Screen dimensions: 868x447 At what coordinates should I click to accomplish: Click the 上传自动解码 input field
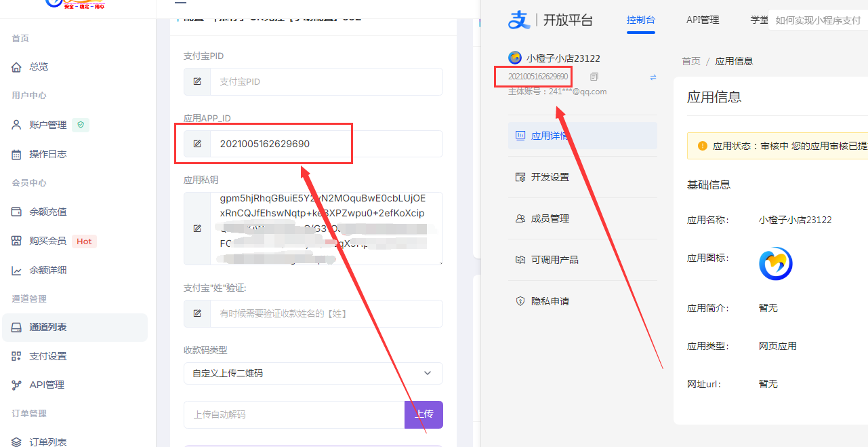294,414
